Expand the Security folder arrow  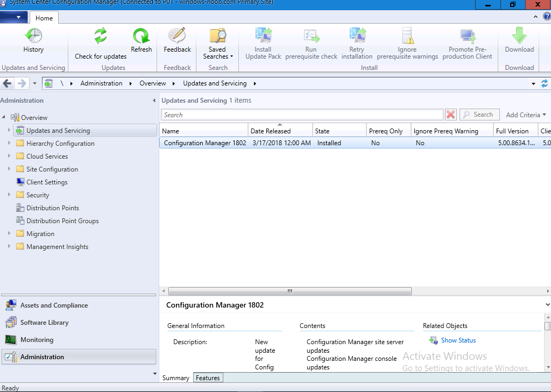pos(9,195)
